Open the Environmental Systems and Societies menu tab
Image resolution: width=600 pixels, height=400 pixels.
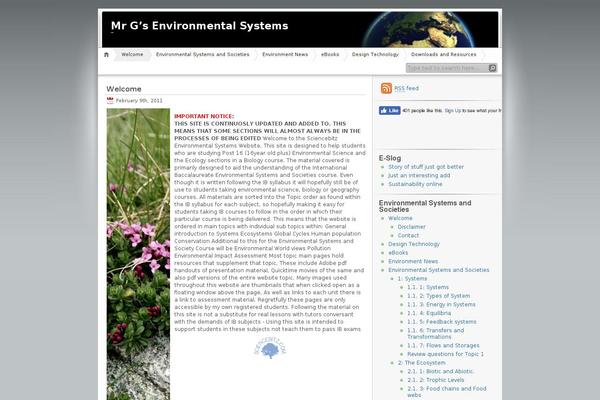(202, 54)
